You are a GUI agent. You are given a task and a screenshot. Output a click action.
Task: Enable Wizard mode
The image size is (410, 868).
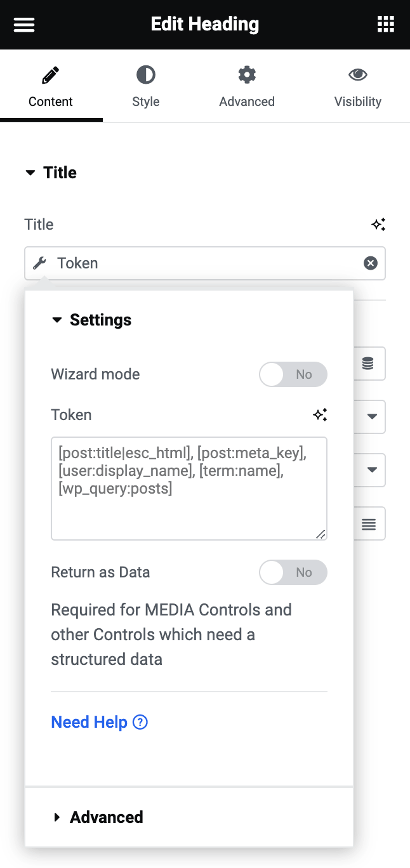click(x=293, y=374)
